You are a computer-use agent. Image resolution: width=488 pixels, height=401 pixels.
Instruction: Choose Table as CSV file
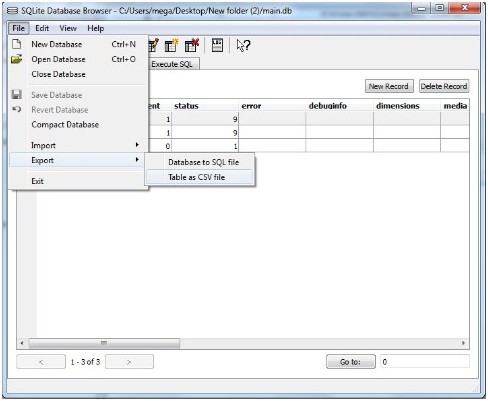(200, 177)
